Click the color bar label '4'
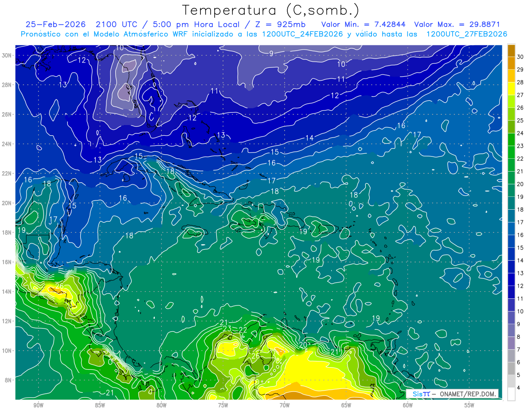The width and height of the screenshot is (532, 411). (x=519, y=388)
